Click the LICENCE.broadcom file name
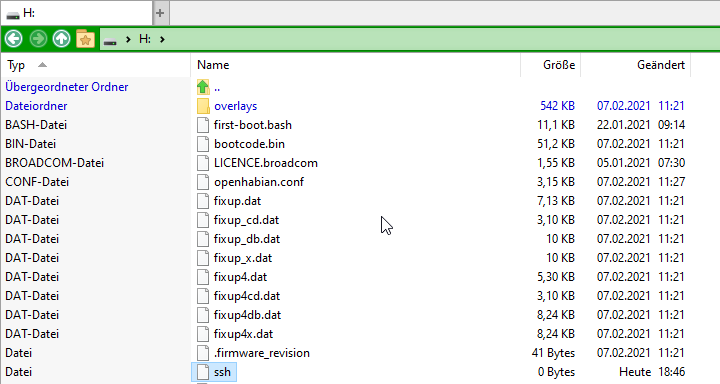Image resolution: width=720 pixels, height=384 pixels. pos(266,163)
